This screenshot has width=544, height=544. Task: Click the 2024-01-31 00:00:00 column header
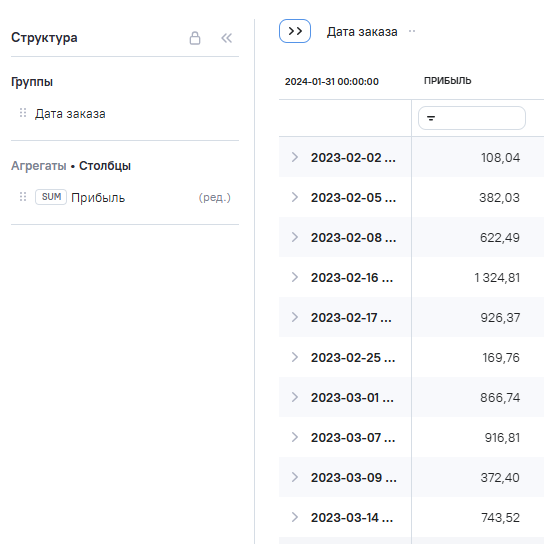coord(332,82)
